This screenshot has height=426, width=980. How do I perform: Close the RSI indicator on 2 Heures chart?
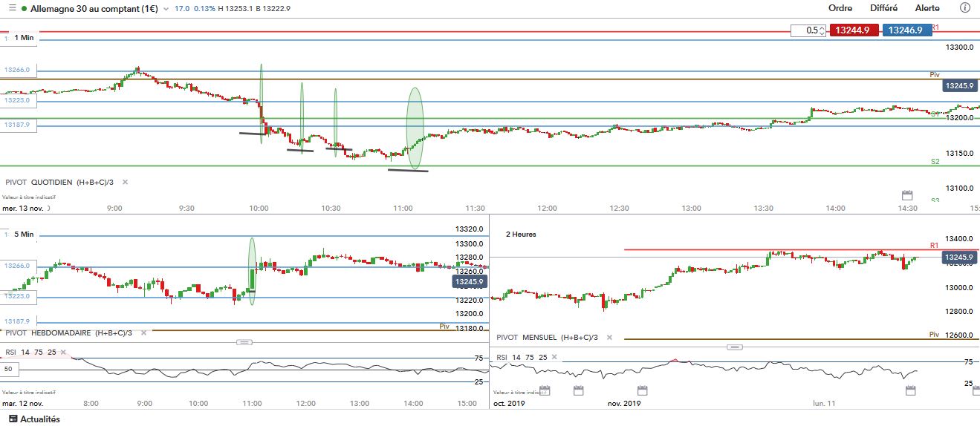[554, 357]
